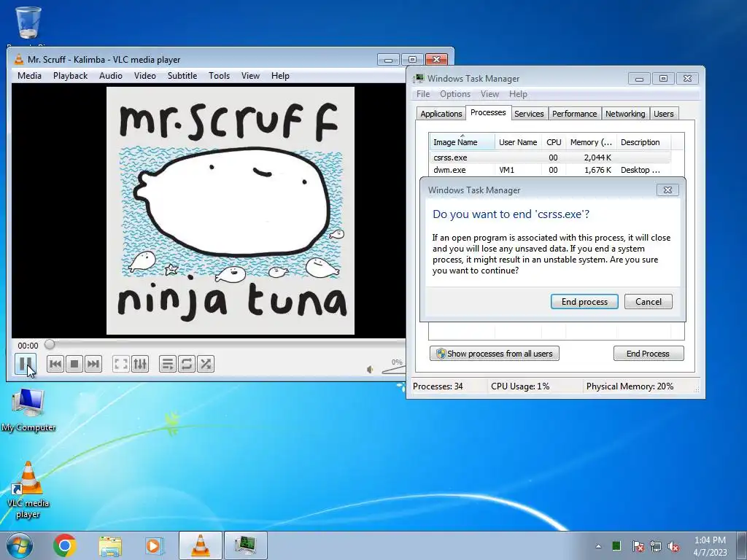Switch to the Networking tab
The image size is (747, 560).
tap(625, 114)
